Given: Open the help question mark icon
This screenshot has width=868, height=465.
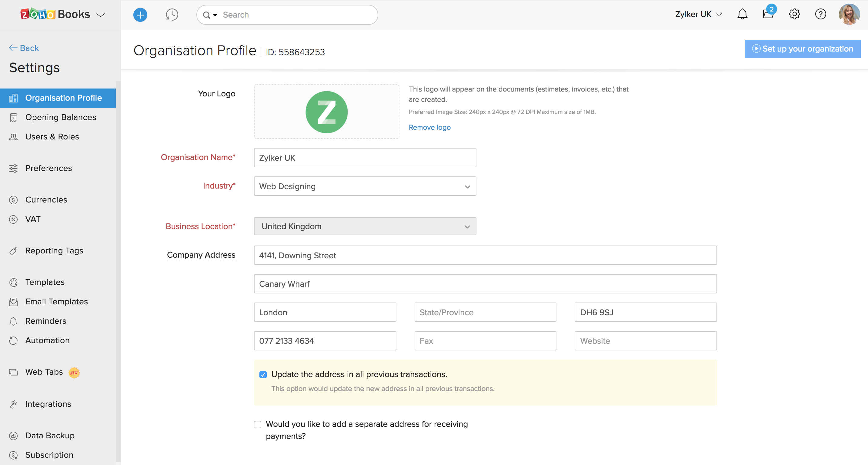Looking at the screenshot, I should (x=820, y=14).
